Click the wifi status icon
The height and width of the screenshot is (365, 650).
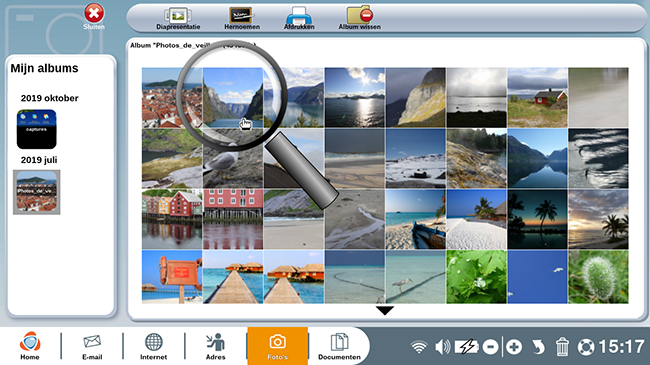419,347
